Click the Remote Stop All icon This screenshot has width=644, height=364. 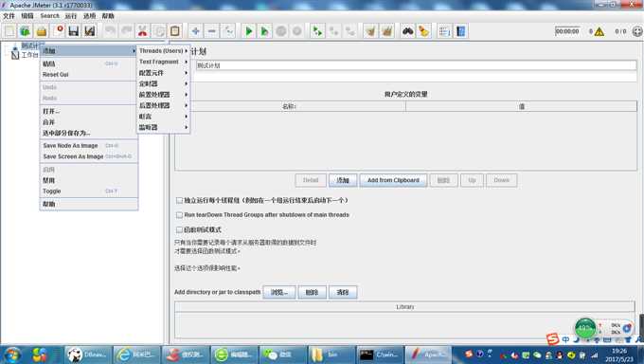[x=334, y=31]
